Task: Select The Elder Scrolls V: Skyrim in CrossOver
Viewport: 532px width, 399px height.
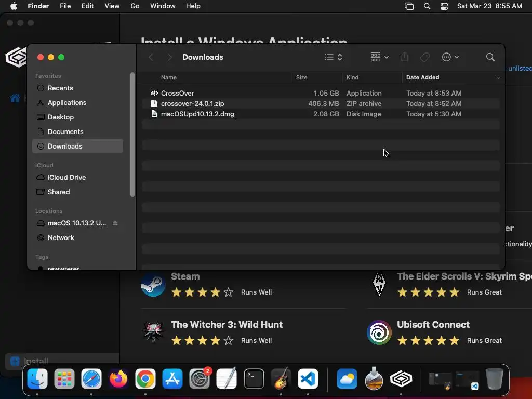Action: point(464,276)
